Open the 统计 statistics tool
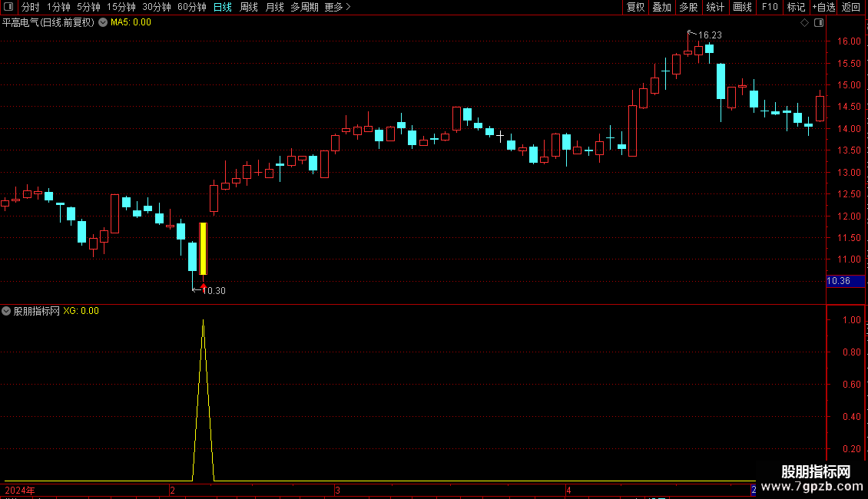Viewport: 868px width, 499px height. (715, 7)
